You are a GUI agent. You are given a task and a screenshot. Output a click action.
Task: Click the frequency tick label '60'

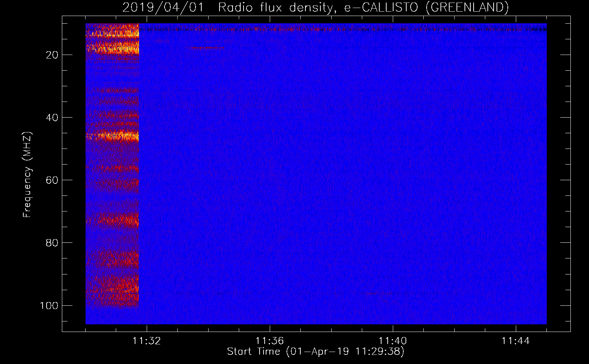(x=52, y=180)
